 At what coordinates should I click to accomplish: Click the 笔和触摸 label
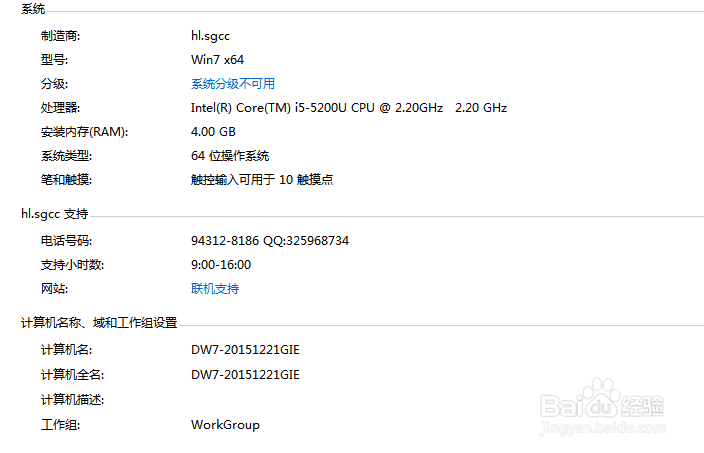(x=66, y=180)
